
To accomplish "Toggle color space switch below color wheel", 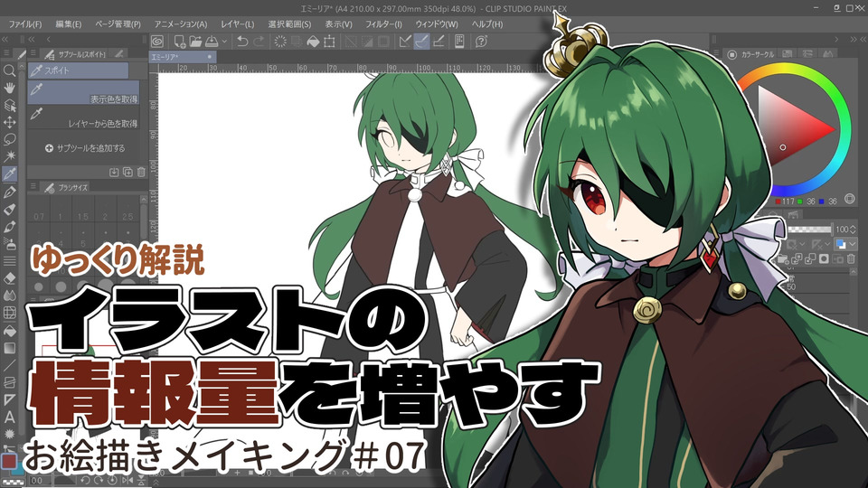I will coord(850,199).
